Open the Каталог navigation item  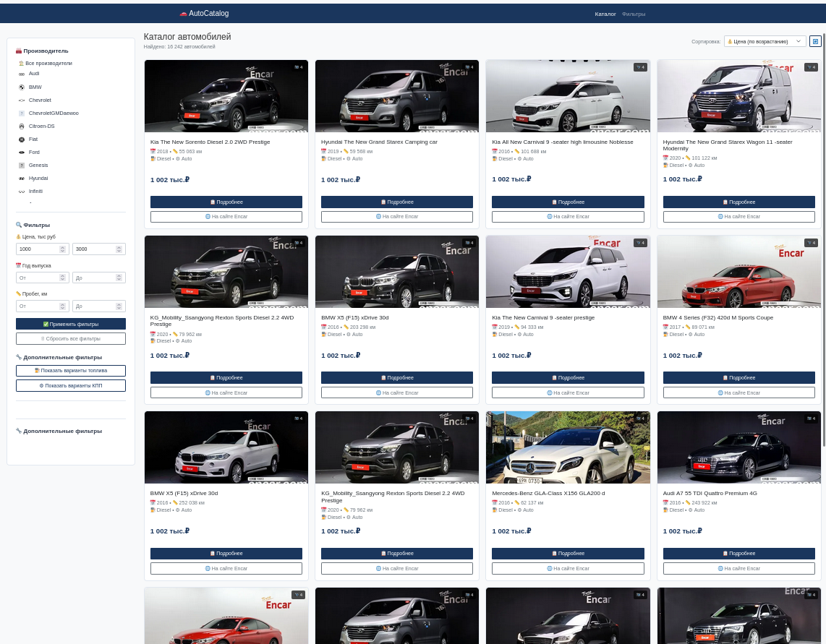605,14
